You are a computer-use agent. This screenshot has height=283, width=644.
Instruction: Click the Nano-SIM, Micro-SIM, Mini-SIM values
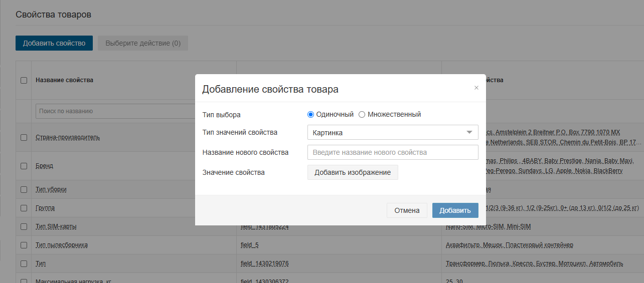488,226
